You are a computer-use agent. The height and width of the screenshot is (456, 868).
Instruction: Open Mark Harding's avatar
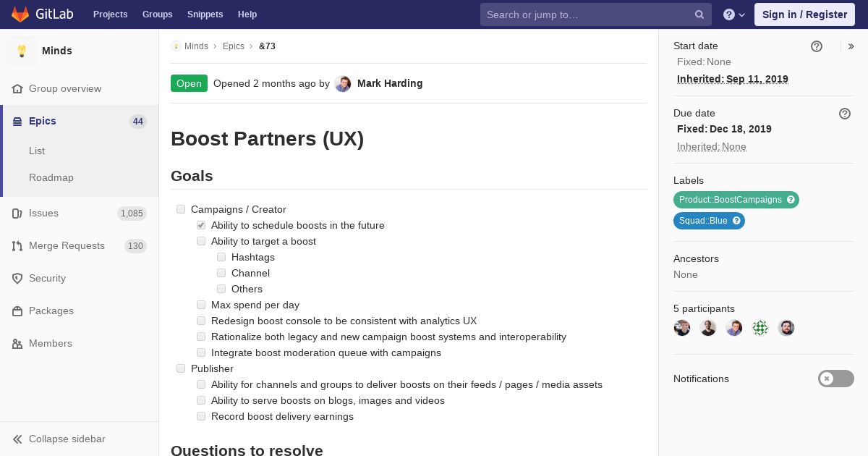[x=343, y=84]
